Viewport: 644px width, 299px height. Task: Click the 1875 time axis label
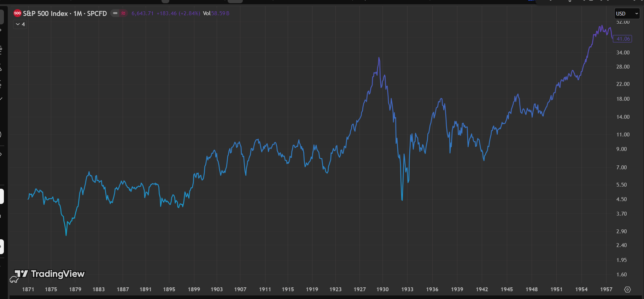51,289
